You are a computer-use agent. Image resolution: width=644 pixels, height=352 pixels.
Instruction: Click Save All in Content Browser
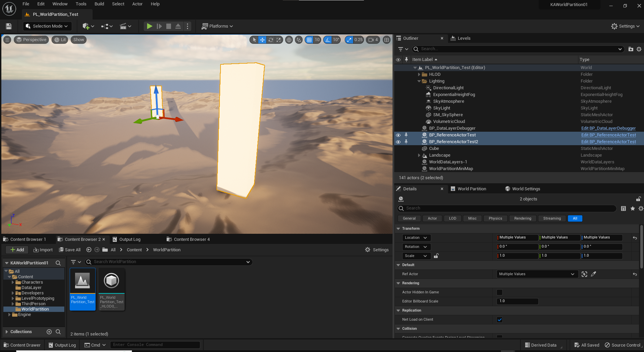coord(70,250)
